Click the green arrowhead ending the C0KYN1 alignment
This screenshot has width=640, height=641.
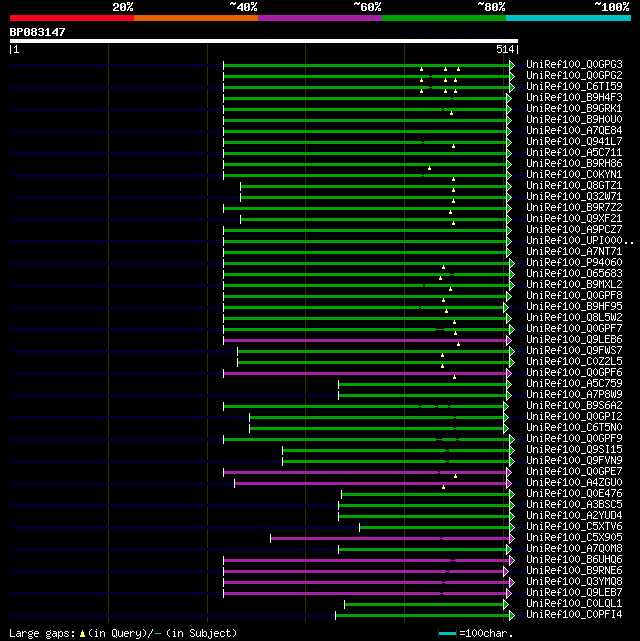pyautogui.click(x=509, y=175)
